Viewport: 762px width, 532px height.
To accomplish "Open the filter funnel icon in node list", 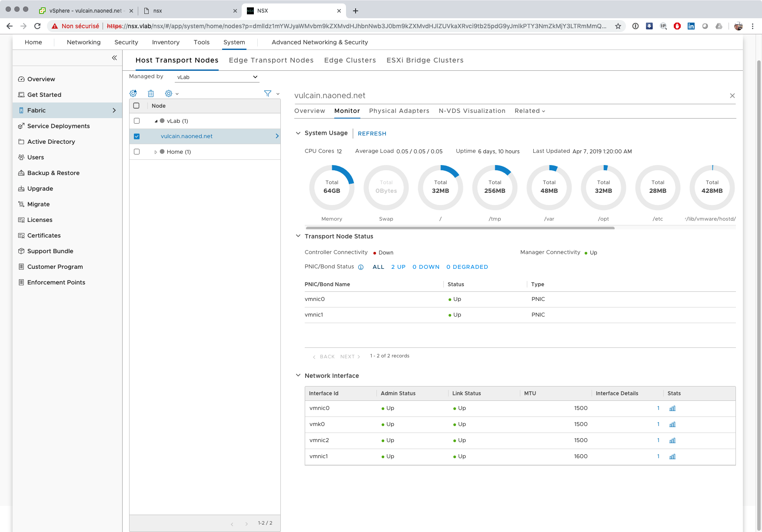I will click(x=268, y=93).
